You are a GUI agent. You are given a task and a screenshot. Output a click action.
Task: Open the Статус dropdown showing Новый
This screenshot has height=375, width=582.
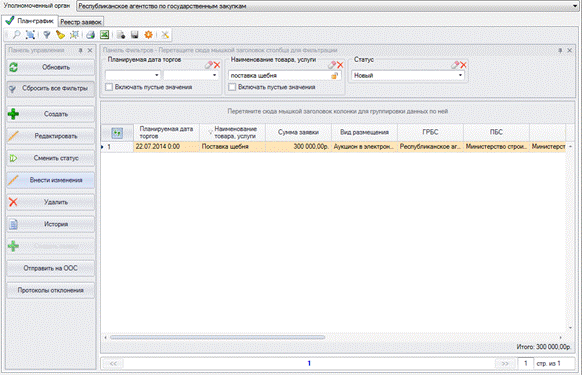[460, 75]
